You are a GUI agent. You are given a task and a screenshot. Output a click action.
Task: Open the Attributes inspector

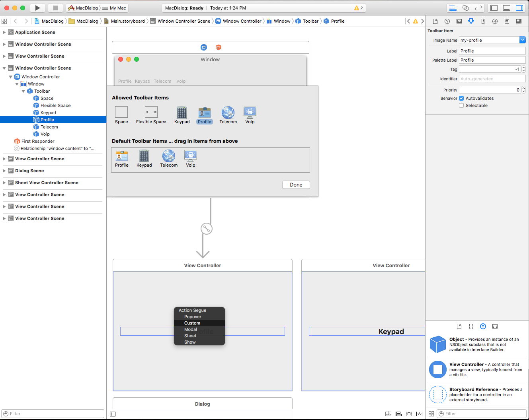[x=471, y=21]
